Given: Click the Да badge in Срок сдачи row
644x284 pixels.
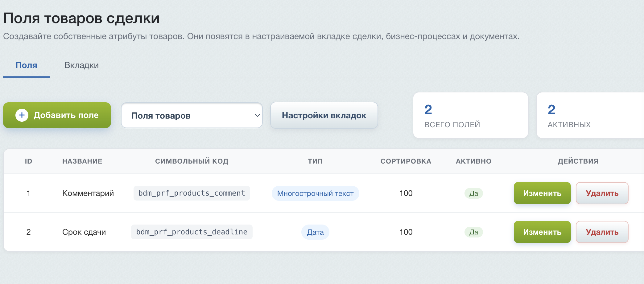Looking at the screenshot, I should point(474,232).
